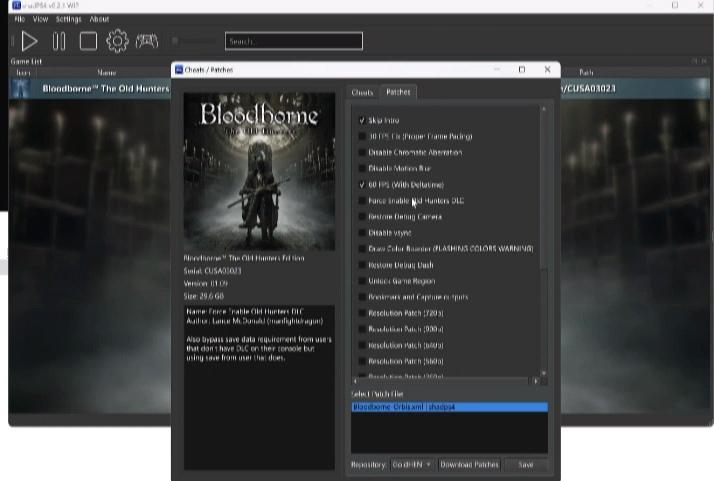The height and width of the screenshot is (481, 714).
Task: Check Resolution Patch (720p)
Action: [362, 313]
